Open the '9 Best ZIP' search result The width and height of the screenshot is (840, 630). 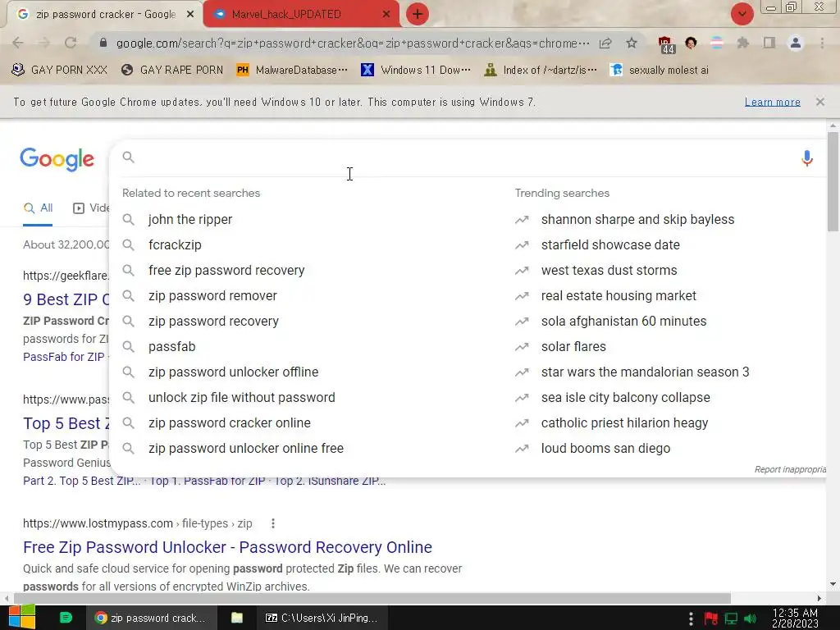[66, 299]
